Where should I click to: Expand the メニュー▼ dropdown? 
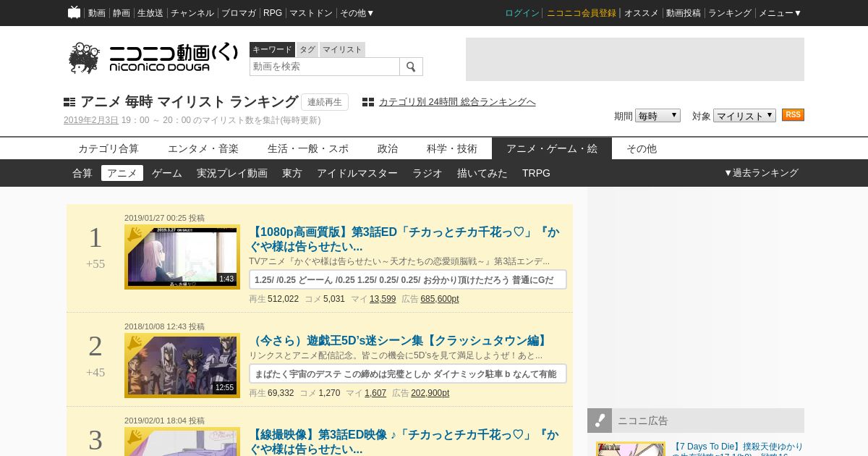pyautogui.click(x=780, y=13)
